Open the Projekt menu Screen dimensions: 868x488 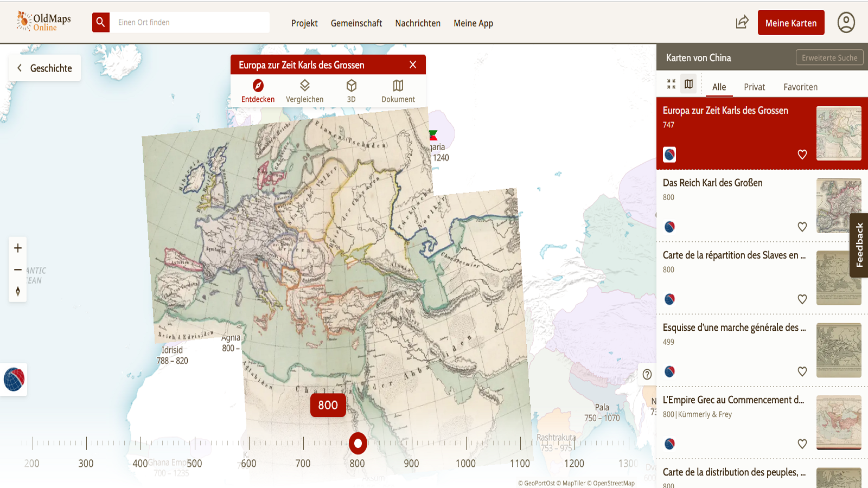click(x=304, y=23)
